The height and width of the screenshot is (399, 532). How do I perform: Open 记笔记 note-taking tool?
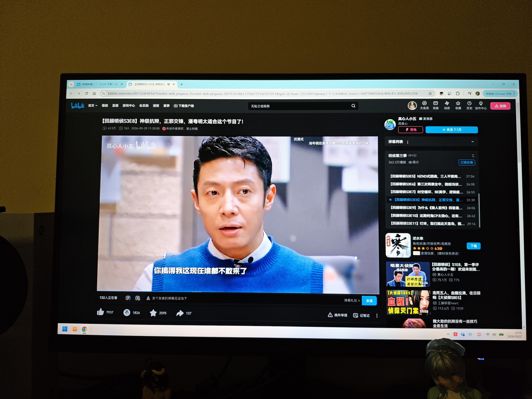[361, 315]
